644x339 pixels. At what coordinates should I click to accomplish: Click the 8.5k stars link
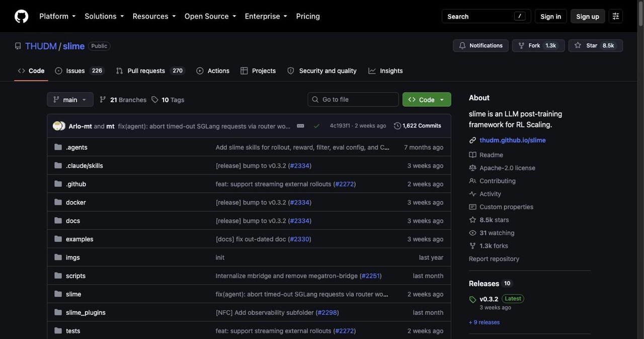click(x=494, y=220)
